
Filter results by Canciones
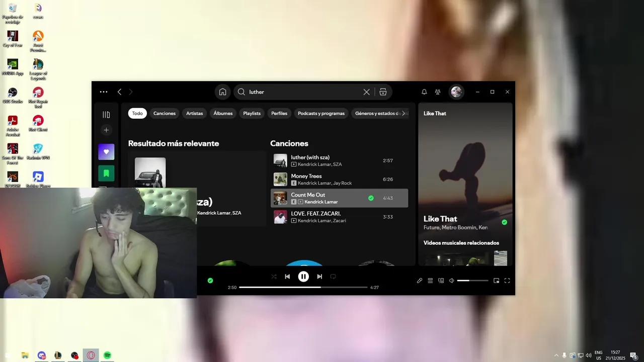[165, 114]
